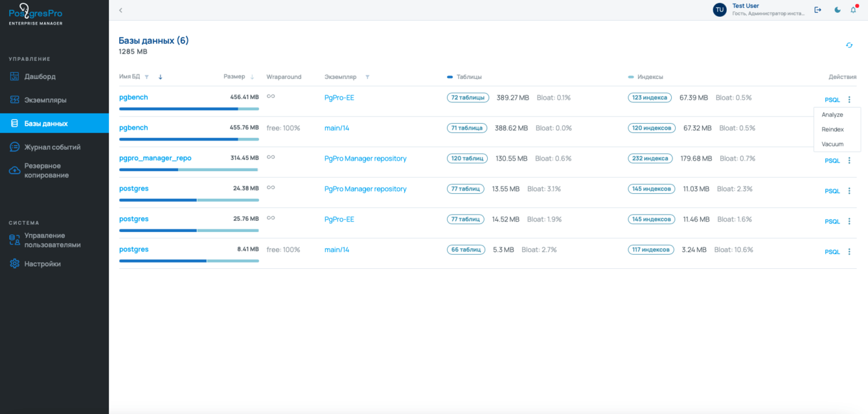Viewport: 868px width, 414px height.
Task: Click the logout icon in the header
Action: point(817,10)
